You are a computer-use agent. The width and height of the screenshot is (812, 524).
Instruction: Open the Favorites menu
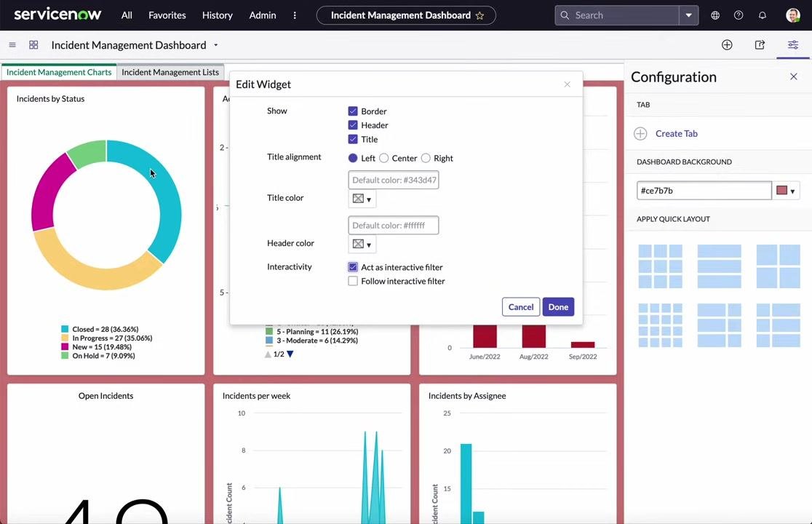(167, 15)
